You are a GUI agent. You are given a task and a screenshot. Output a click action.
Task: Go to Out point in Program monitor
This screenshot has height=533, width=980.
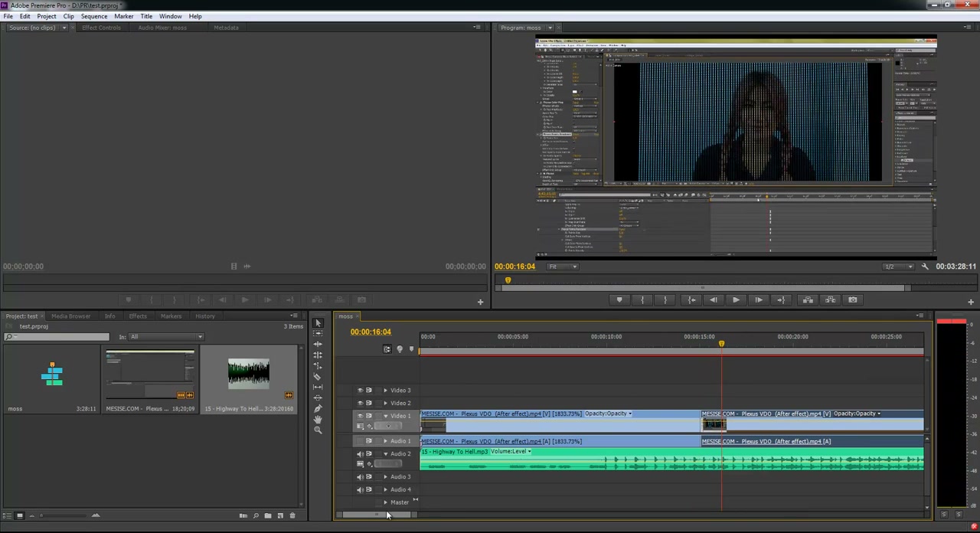coord(781,300)
